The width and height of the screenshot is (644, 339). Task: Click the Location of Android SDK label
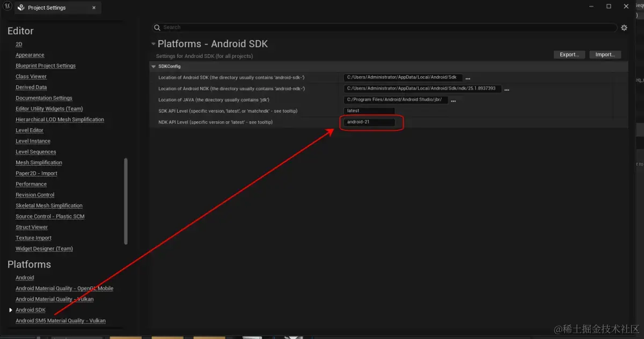231,78
